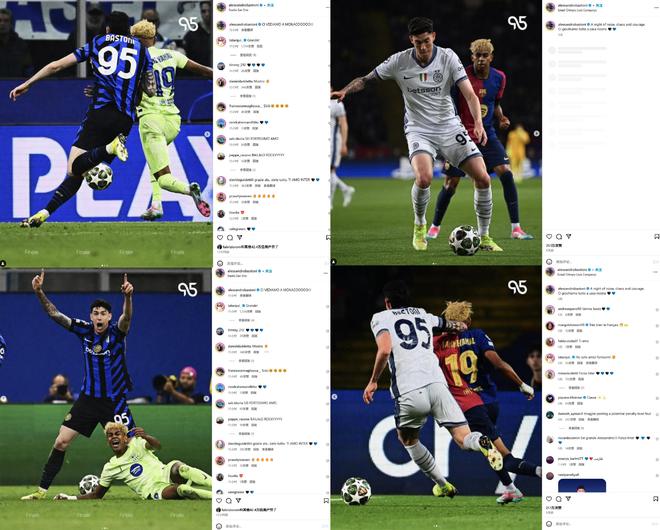Bookmark the post showing white 95 jersey from behind
The width and height of the screenshot is (660, 530).
[x=656, y=499]
